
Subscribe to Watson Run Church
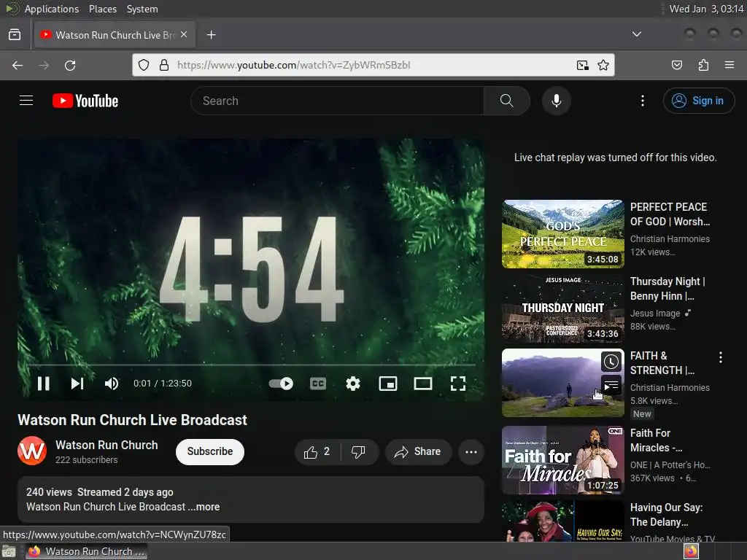click(210, 451)
